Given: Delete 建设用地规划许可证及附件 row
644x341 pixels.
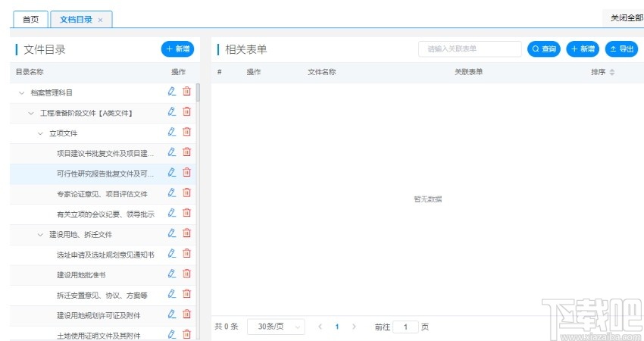Looking at the screenshot, I should [187, 314].
